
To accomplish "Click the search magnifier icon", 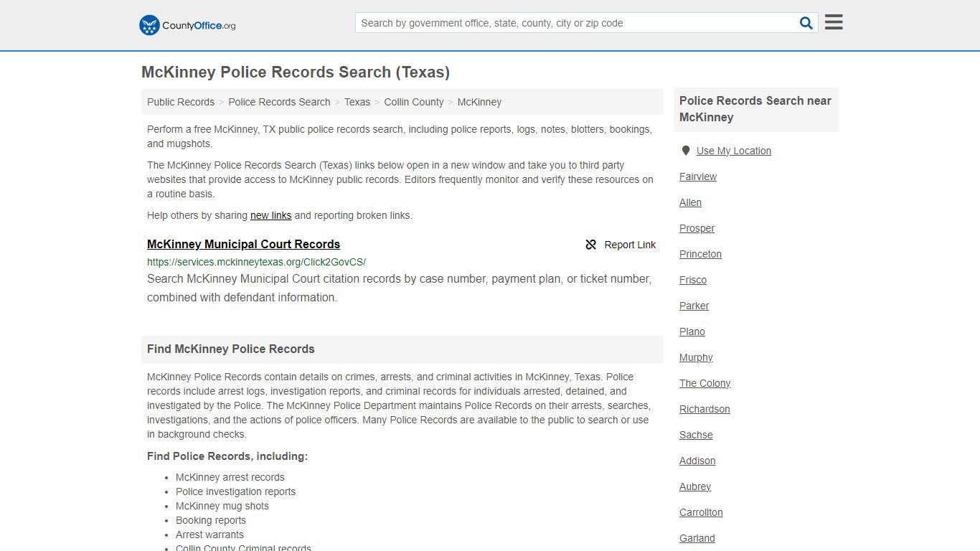I will tap(806, 23).
